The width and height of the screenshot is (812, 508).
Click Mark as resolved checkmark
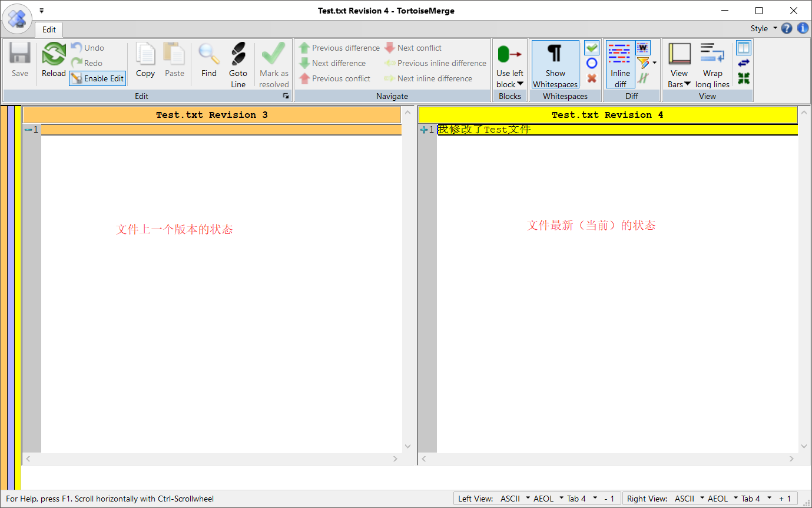274,54
